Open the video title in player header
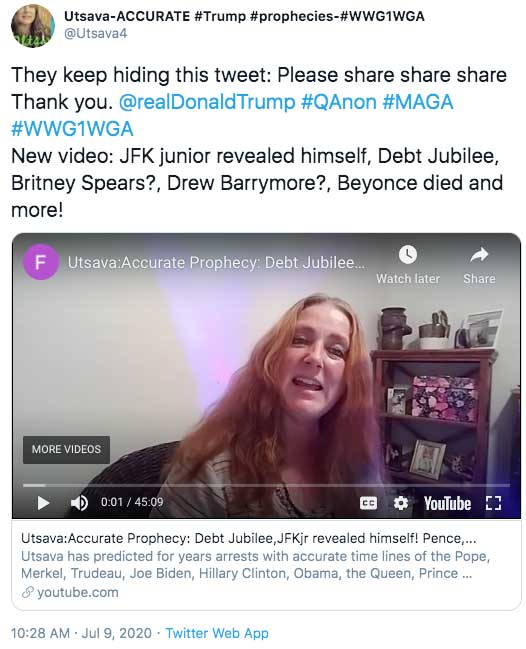 tap(216, 263)
